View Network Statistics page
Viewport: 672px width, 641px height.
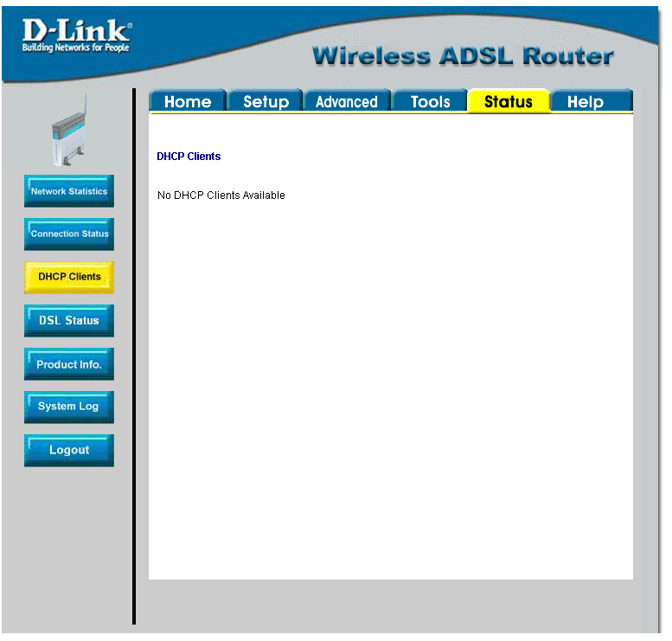pyautogui.click(x=69, y=191)
